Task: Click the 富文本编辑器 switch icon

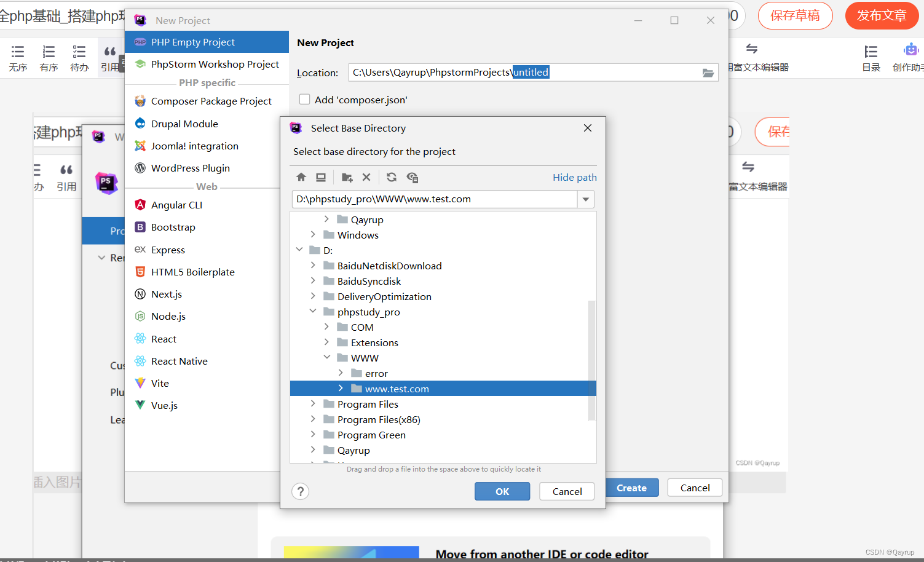Action: [752, 49]
